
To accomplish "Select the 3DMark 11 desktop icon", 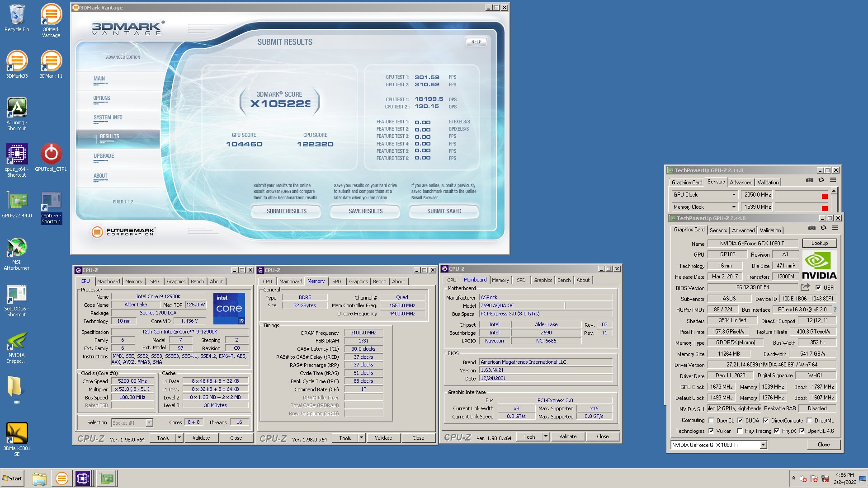I will pos(51,64).
